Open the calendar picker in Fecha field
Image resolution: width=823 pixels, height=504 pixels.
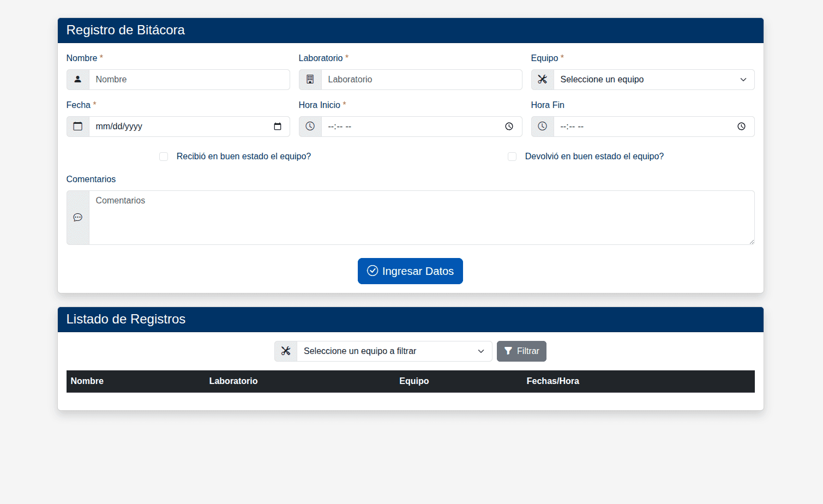coord(278,127)
